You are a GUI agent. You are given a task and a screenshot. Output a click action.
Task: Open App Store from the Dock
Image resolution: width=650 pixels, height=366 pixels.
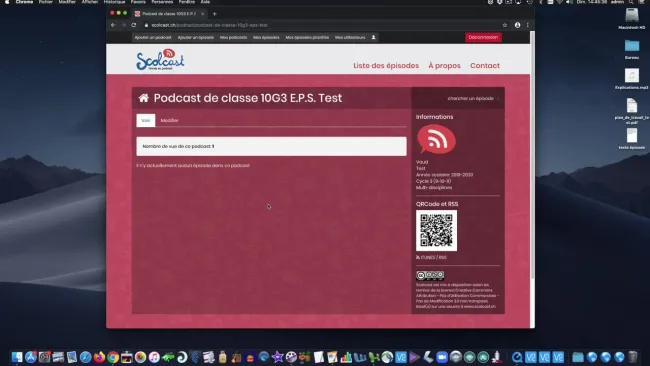point(31,357)
